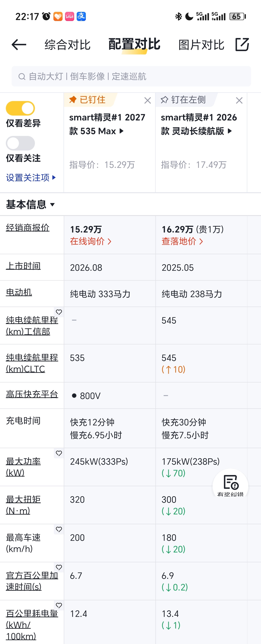Favorite the 最高车速 row heart icon
The height and width of the screenshot is (644, 261).
[x=59, y=529]
